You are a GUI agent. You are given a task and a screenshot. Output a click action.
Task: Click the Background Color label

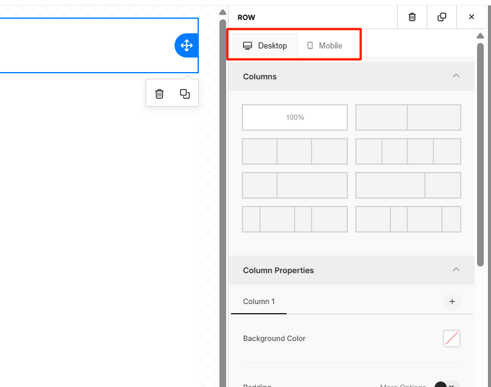pos(274,338)
